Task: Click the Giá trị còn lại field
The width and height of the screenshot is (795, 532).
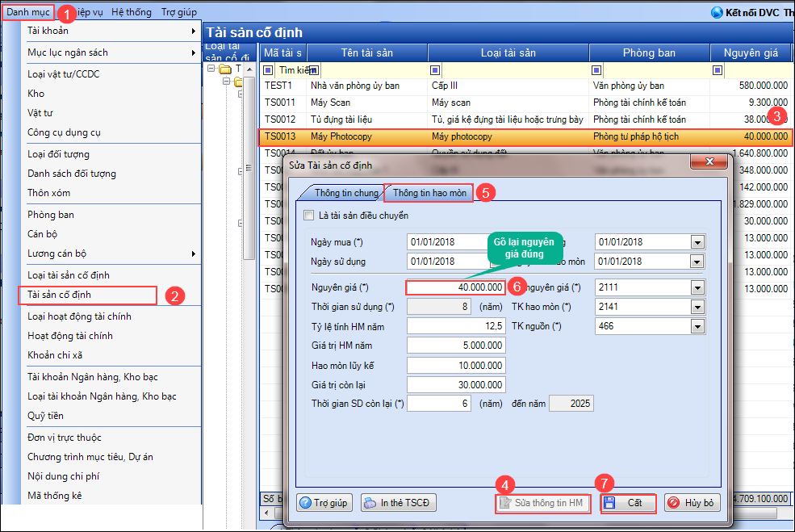Action: 456,385
